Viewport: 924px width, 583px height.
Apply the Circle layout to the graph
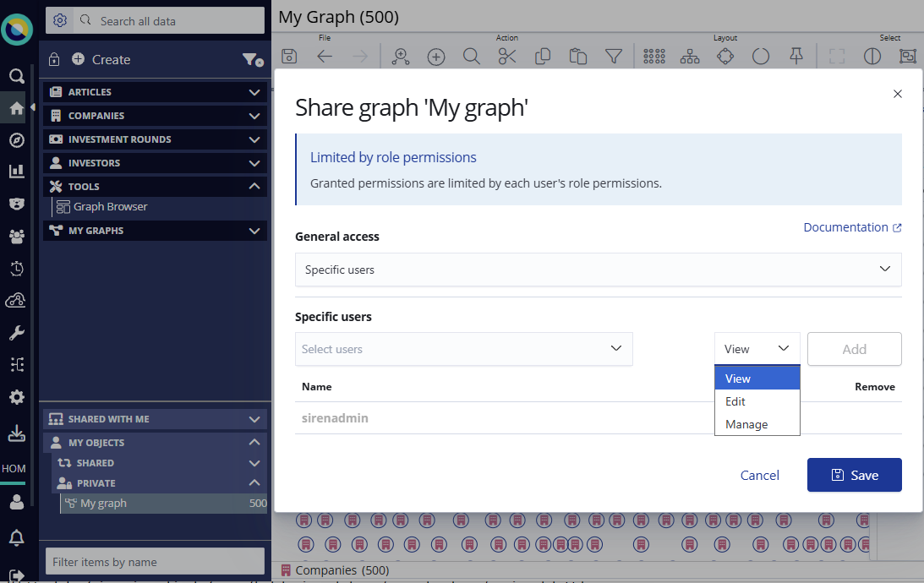[x=760, y=56]
